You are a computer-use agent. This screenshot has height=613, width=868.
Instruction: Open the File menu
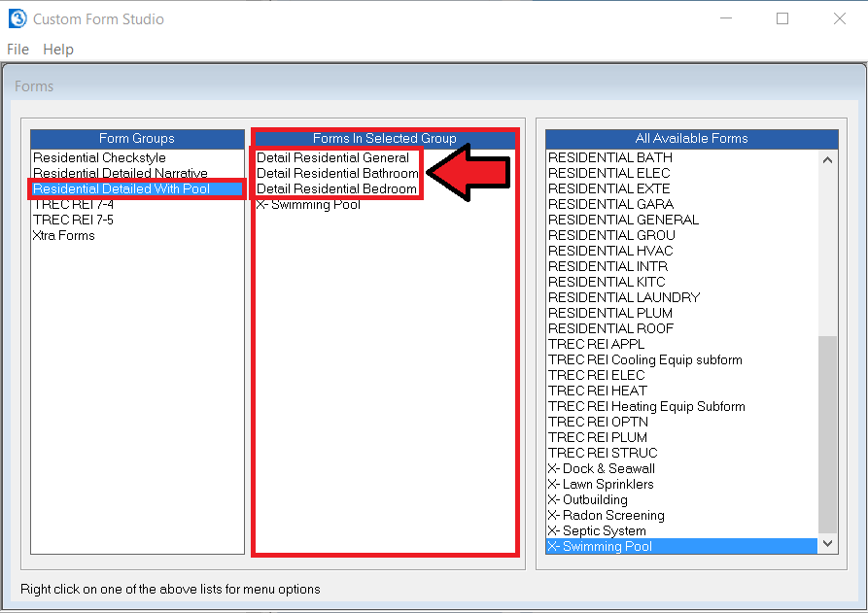tap(17, 50)
